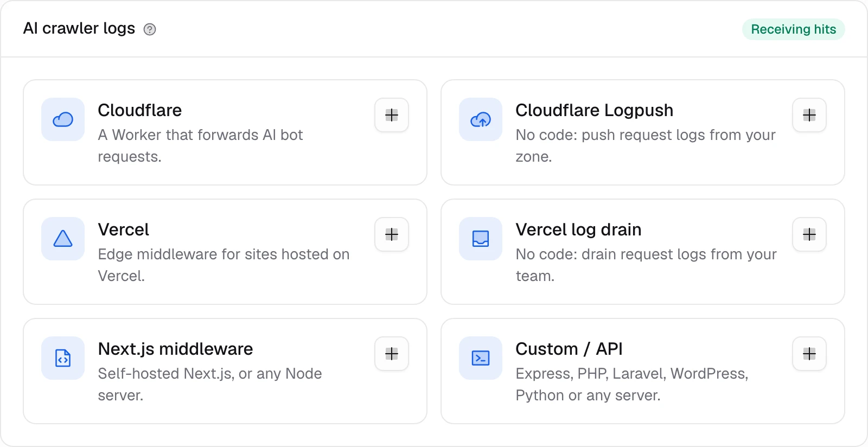The image size is (868, 447).
Task: Click 'No code: drain request logs' description
Action: coord(647,265)
